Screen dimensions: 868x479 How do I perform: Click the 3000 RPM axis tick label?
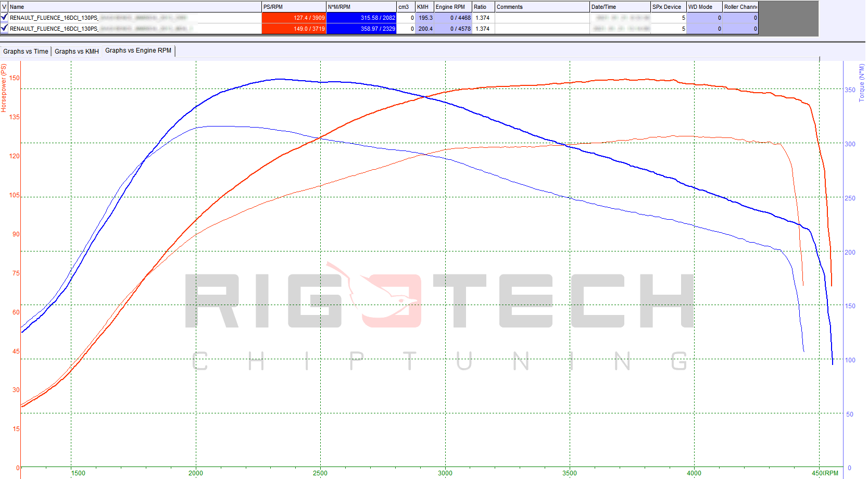point(445,473)
